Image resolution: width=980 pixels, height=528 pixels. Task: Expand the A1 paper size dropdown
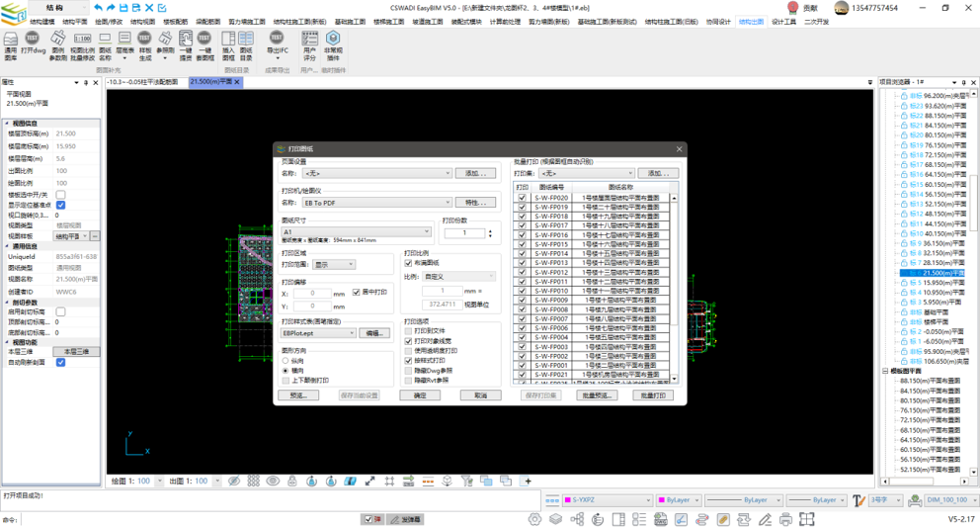click(357, 232)
